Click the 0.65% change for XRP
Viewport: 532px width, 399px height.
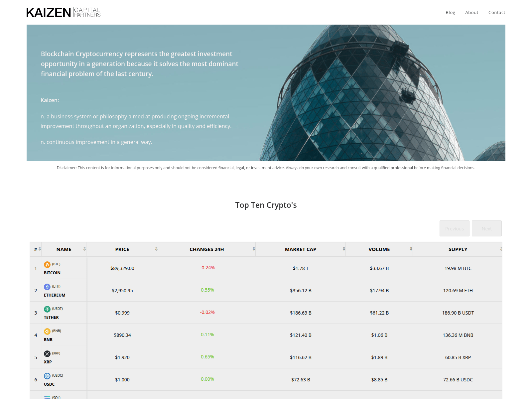207,357
